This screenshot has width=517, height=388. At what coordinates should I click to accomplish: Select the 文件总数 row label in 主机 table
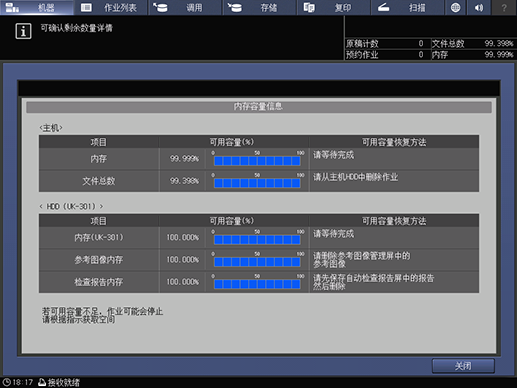[99, 181]
